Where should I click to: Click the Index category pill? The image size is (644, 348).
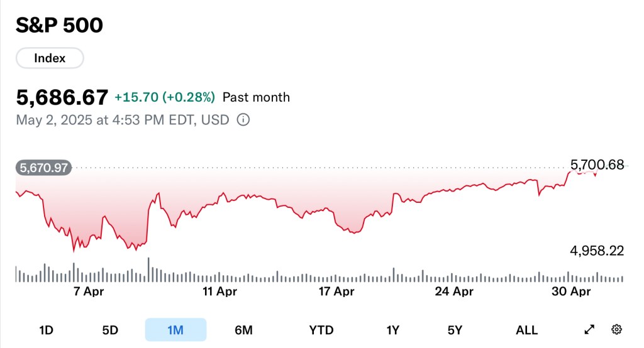[x=50, y=58]
